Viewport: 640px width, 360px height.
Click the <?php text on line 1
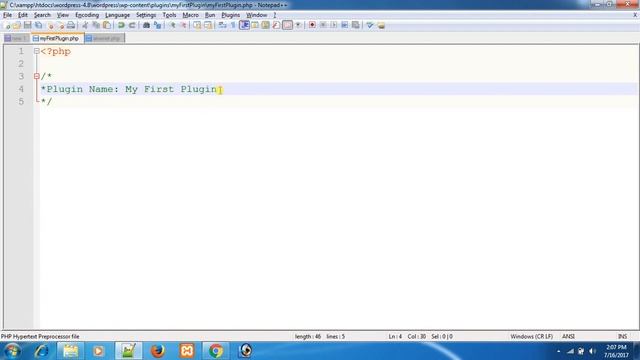[x=56, y=51]
